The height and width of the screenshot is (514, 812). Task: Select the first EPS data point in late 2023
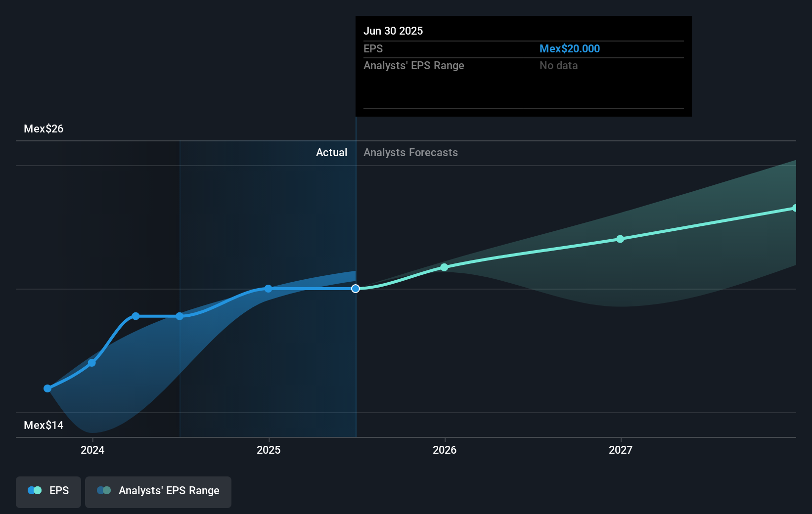click(47, 388)
